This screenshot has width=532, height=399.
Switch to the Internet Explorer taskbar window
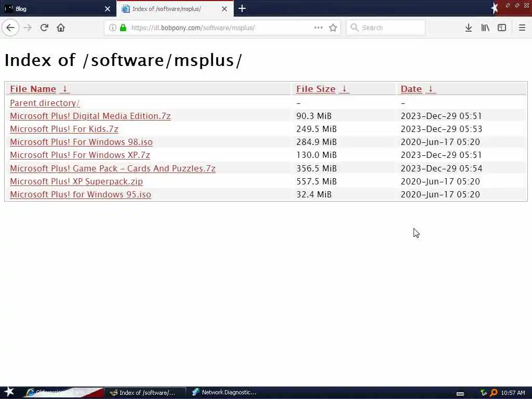[x=64, y=393]
